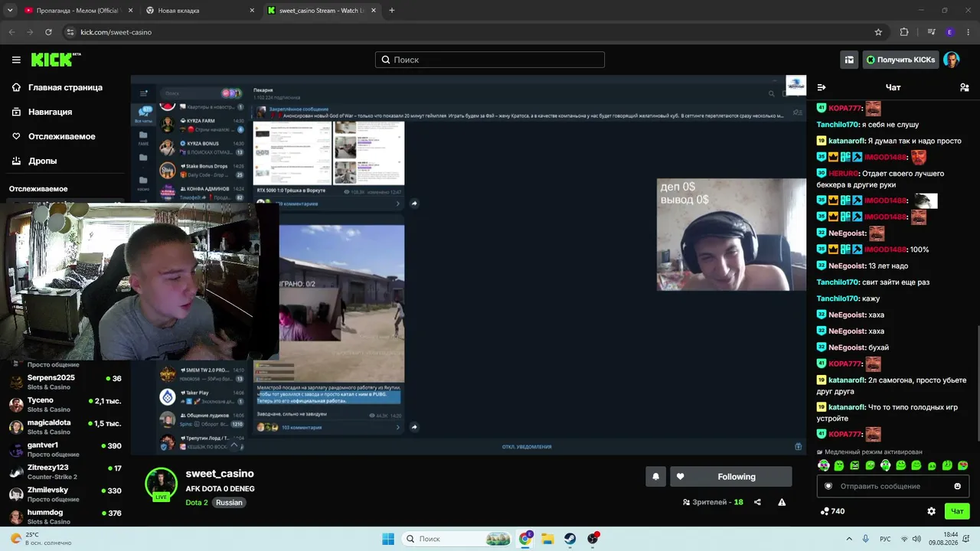Click Получить KICKs button
The image size is (980, 551).
pyautogui.click(x=900, y=60)
